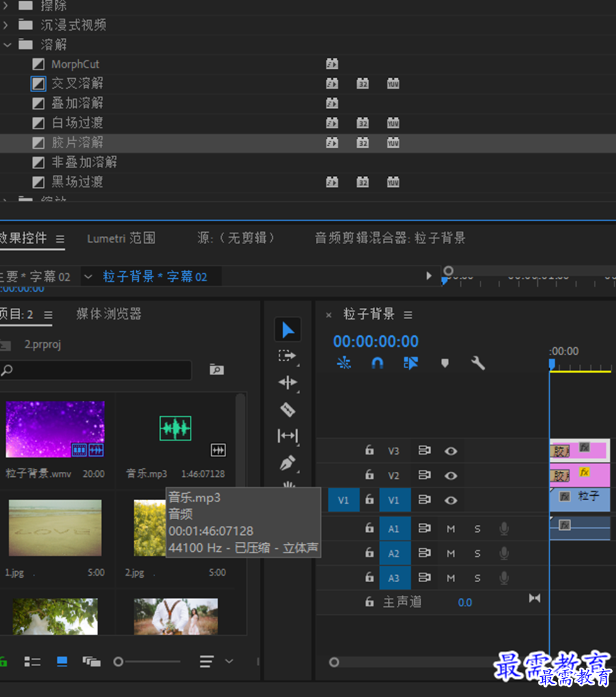Enable voice-over record on A3

pos(504,578)
